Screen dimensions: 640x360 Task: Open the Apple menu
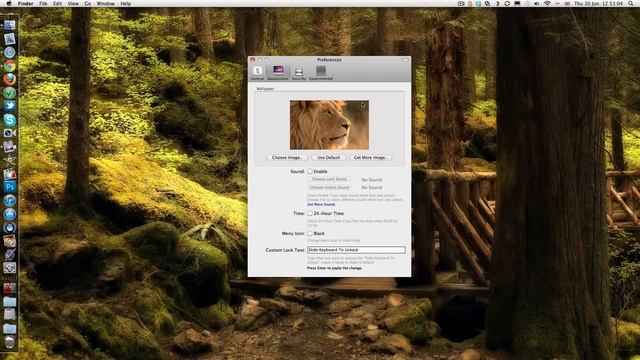pyautogui.click(x=9, y=3)
